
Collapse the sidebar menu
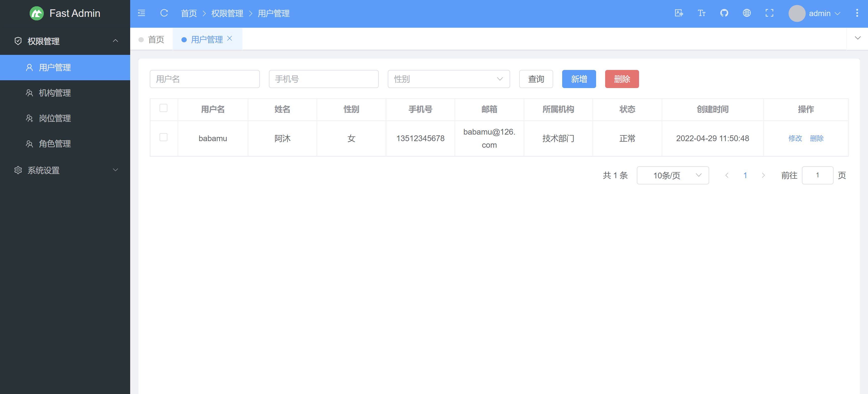coord(141,13)
